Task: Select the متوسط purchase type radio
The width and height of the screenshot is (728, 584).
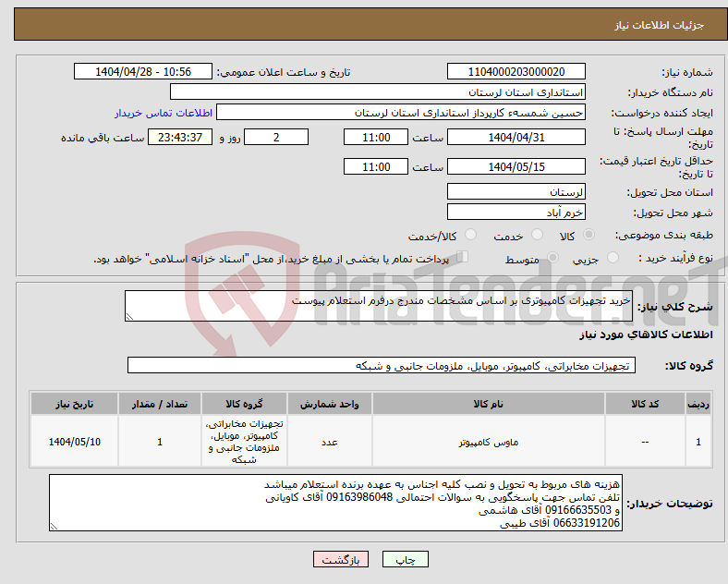Action: 552,258
